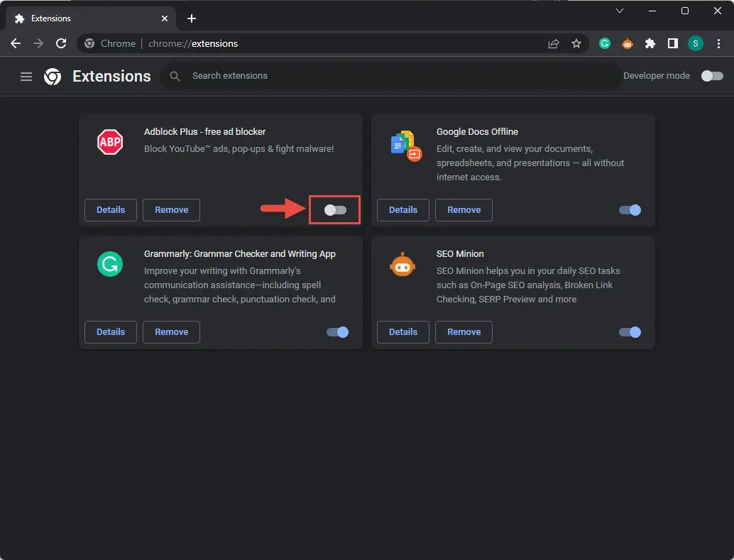Click the 'Developer mode' label
Viewport: 734px width, 560px height.
click(657, 76)
